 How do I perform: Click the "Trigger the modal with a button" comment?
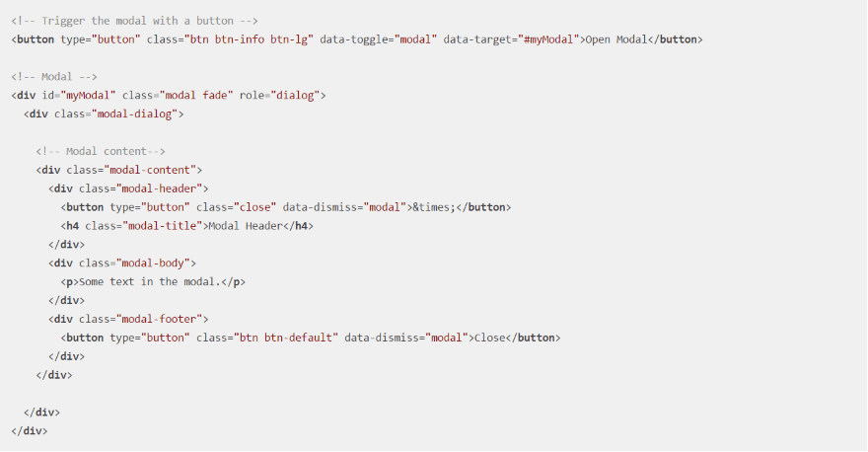pyautogui.click(x=101, y=21)
